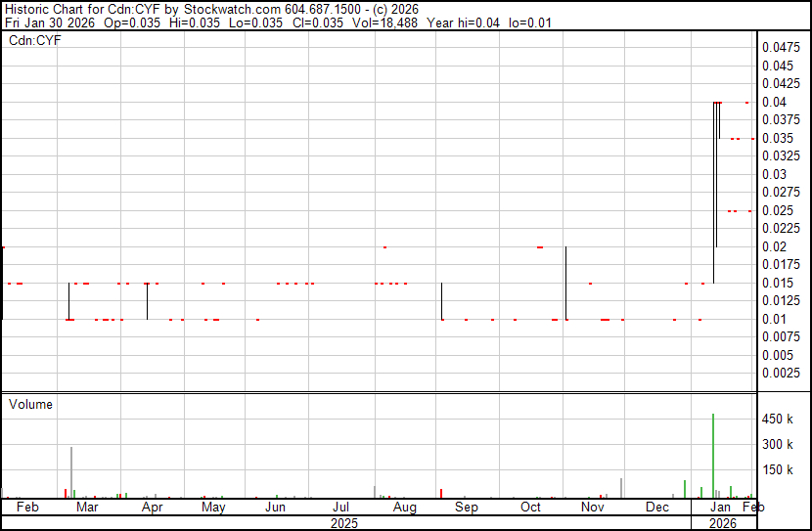Viewport: 812px width, 531px height.
Task: Click the Feb 2025 month label on the left
Action: [x=27, y=507]
